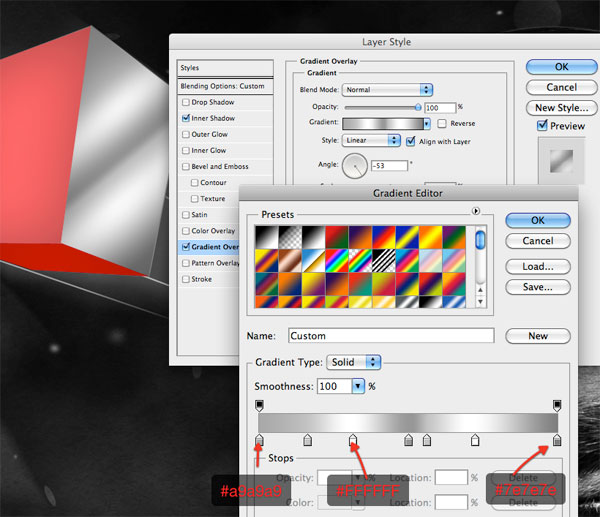Select Blending Options: Custom
The height and width of the screenshot is (517, 600).
(x=225, y=86)
